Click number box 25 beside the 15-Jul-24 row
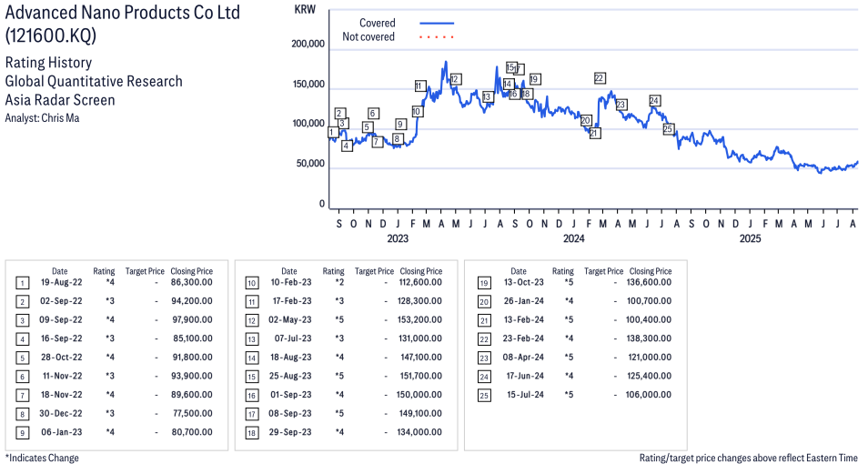868x464 pixels. [x=484, y=396]
